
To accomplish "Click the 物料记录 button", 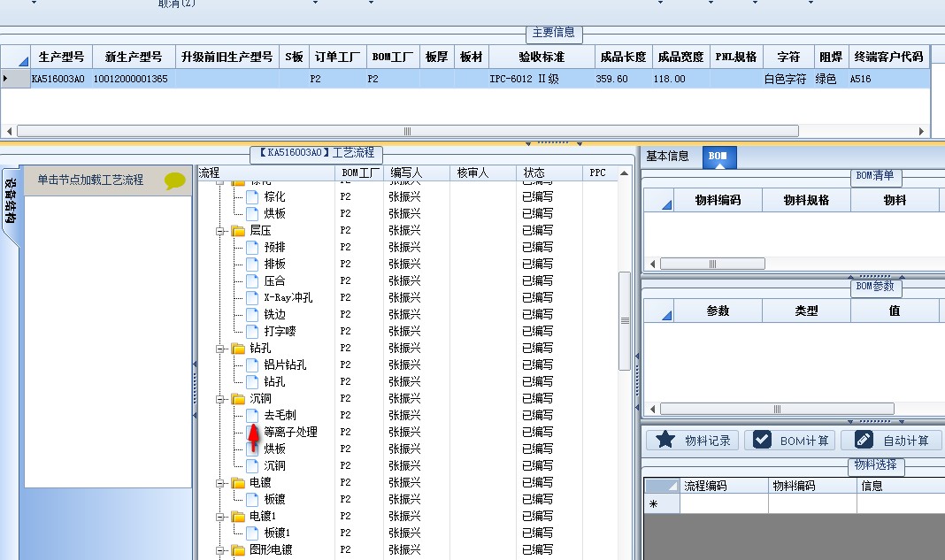I will [693, 440].
